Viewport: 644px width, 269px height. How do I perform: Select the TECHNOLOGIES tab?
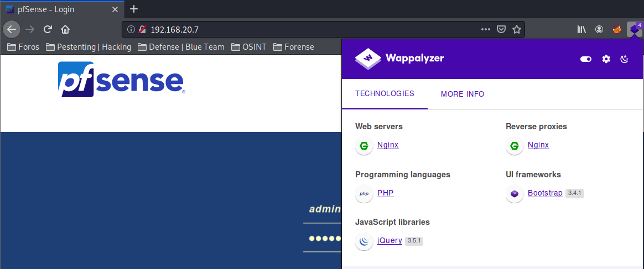pos(385,93)
